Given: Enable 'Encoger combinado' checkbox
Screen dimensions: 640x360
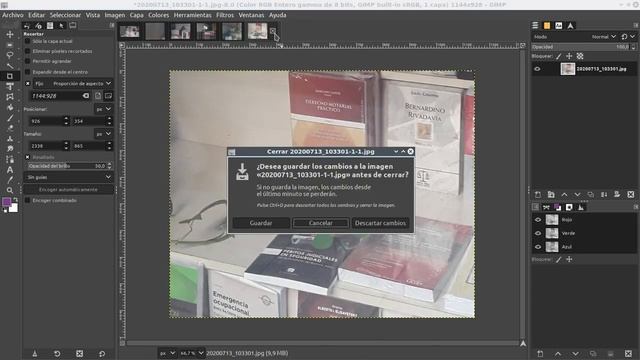Looking at the screenshot, I should click(28, 200).
